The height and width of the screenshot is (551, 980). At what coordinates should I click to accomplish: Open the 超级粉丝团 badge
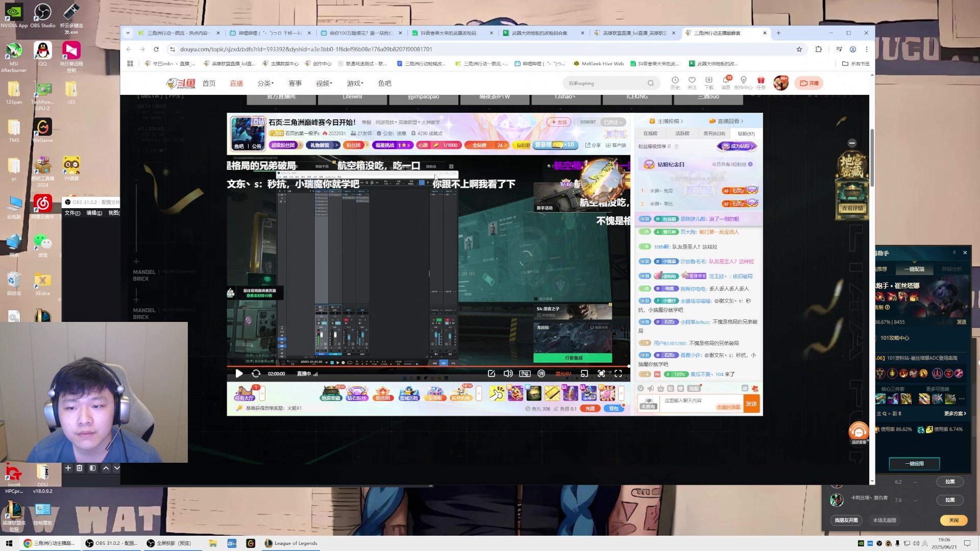click(286, 145)
